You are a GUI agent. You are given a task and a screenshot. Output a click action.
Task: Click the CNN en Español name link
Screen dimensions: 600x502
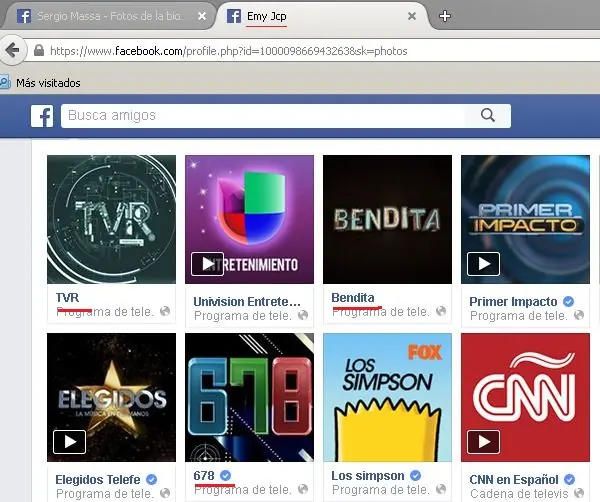click(514, 479)
